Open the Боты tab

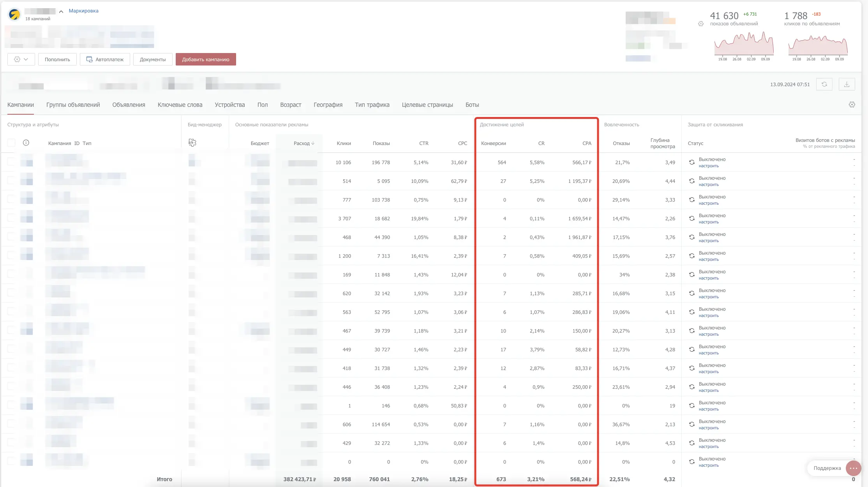tap(472, 105)
